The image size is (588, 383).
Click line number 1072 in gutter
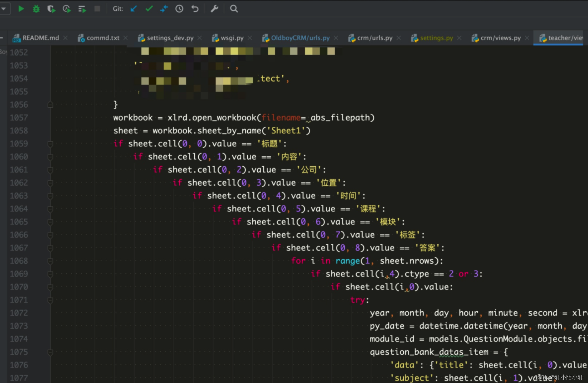coord(19,313)
